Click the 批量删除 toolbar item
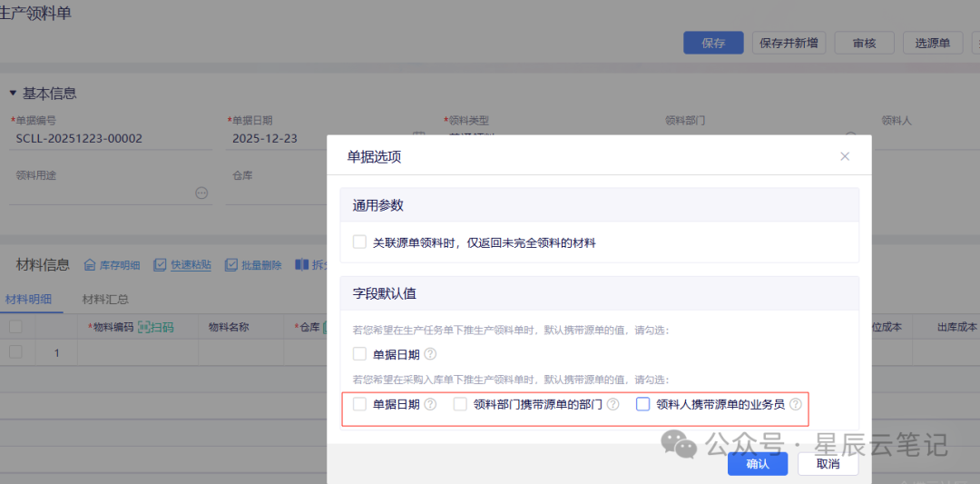 tap(253, 265)
